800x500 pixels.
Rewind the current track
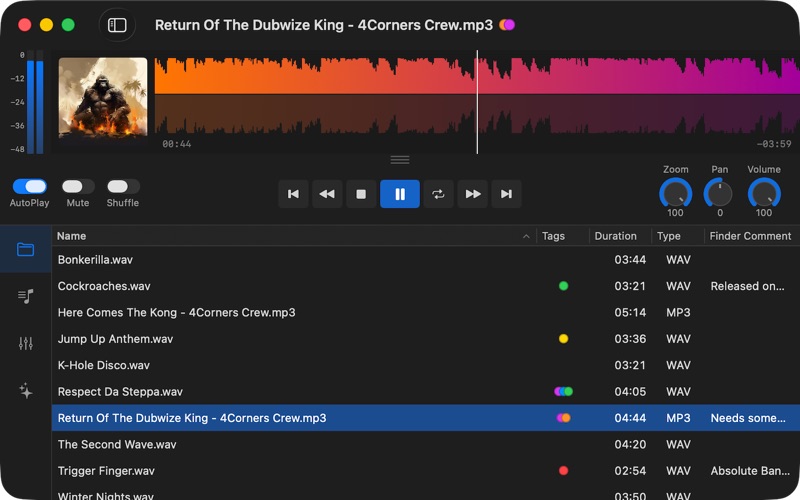pos(327,194)
